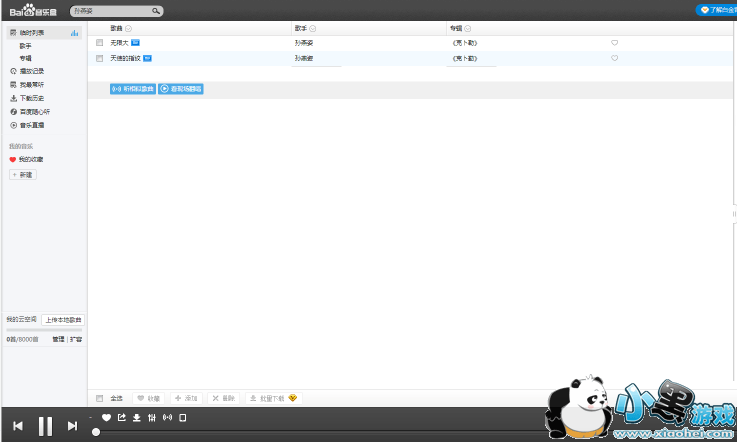
Task: Check the box for the second song row
Action: [99, 58]
